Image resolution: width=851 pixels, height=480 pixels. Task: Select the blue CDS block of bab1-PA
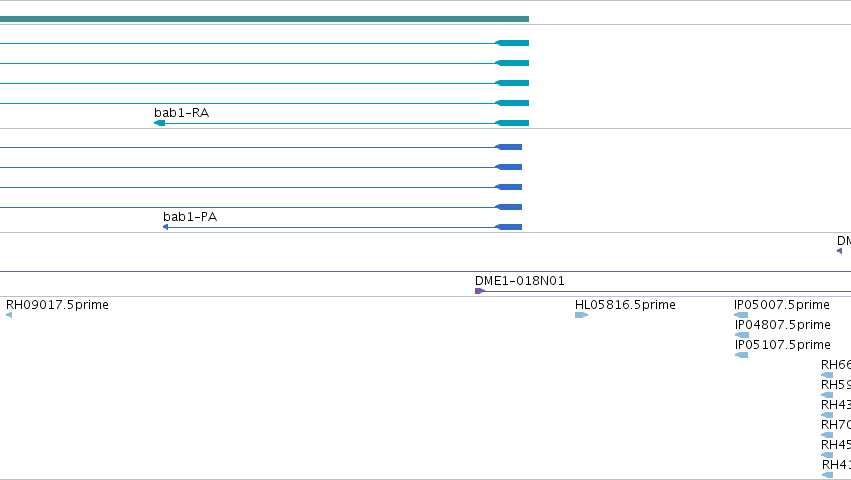[x=509, y=227]
